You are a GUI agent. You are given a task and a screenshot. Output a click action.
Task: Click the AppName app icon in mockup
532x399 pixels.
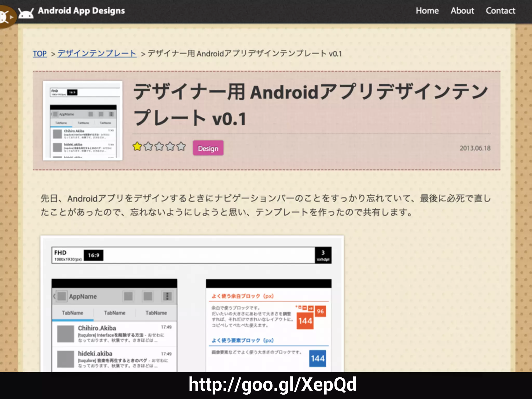coord(62,296)
